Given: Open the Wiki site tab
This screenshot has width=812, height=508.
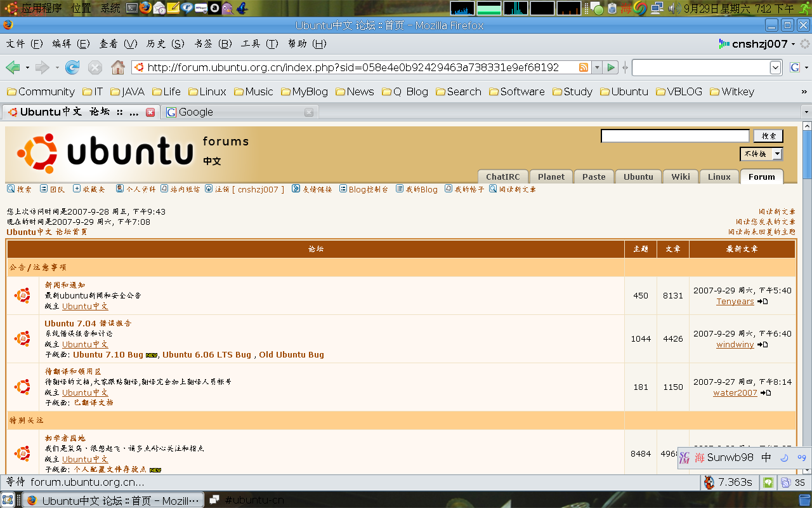Looking at the screenshot, I should [x=681, y=177].
